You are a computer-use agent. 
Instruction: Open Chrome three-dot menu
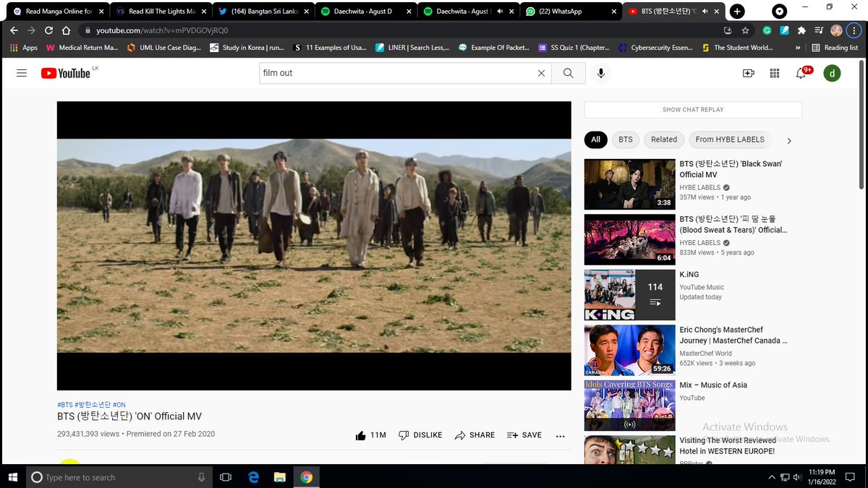click(x=854, y=30)
